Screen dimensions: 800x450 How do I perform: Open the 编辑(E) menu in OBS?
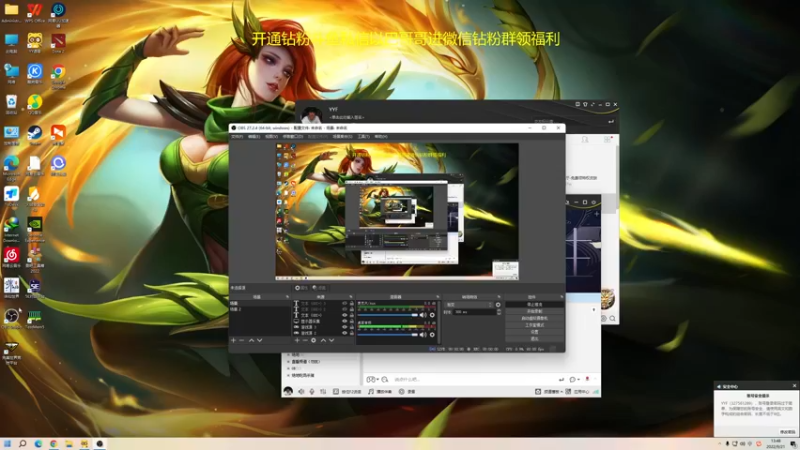point(254,137)
